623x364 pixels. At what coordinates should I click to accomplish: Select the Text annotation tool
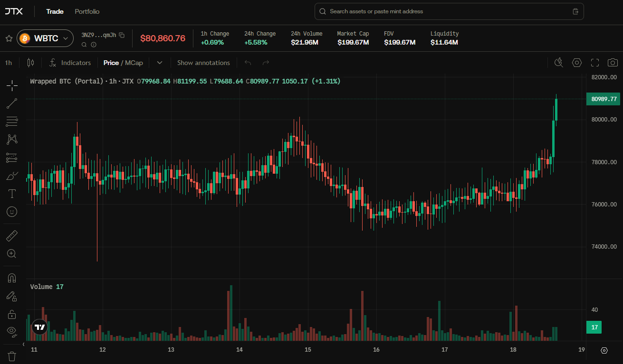(x=12, y=194)
